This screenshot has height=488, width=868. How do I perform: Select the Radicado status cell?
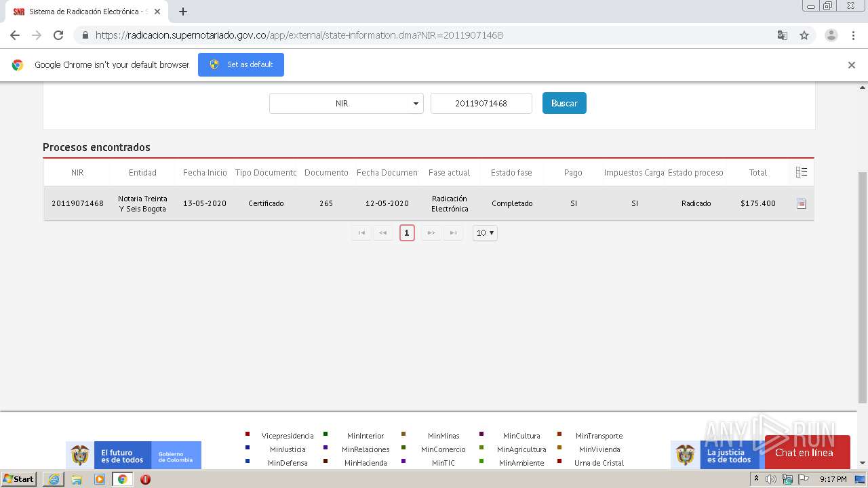click(x=696, y=203)
